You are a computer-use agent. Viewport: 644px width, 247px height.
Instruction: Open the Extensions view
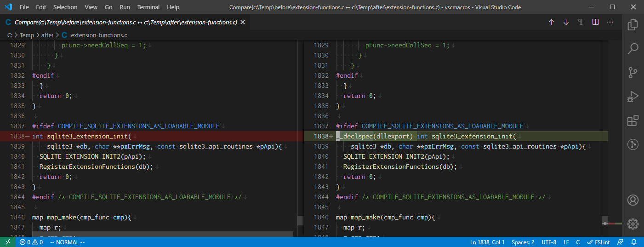(633, 121)
